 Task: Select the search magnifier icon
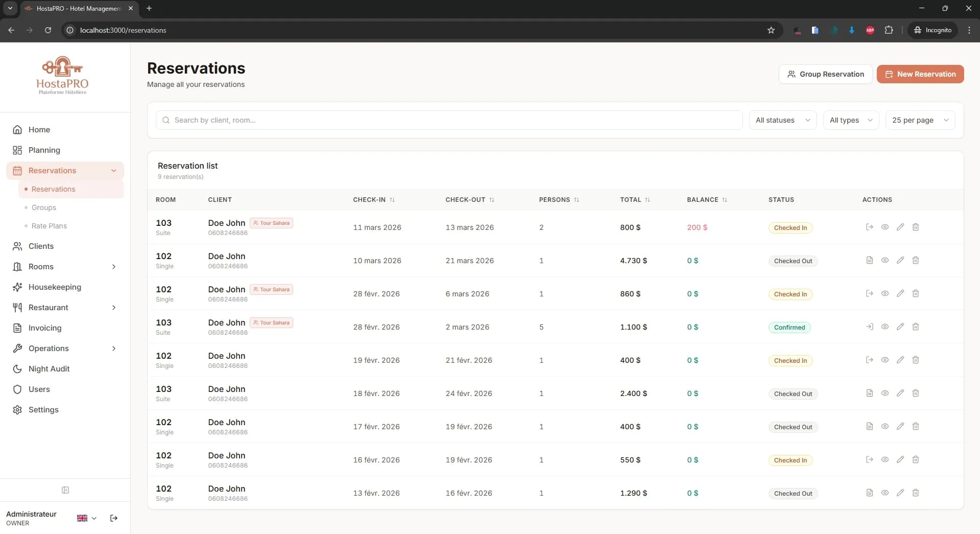tap(165, 120)
